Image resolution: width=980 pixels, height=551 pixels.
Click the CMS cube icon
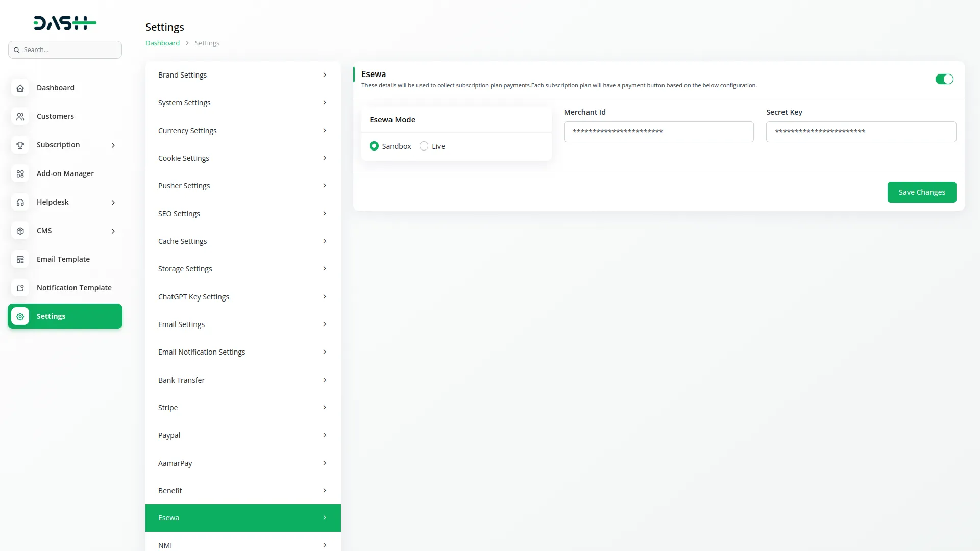tap(20, 231)
